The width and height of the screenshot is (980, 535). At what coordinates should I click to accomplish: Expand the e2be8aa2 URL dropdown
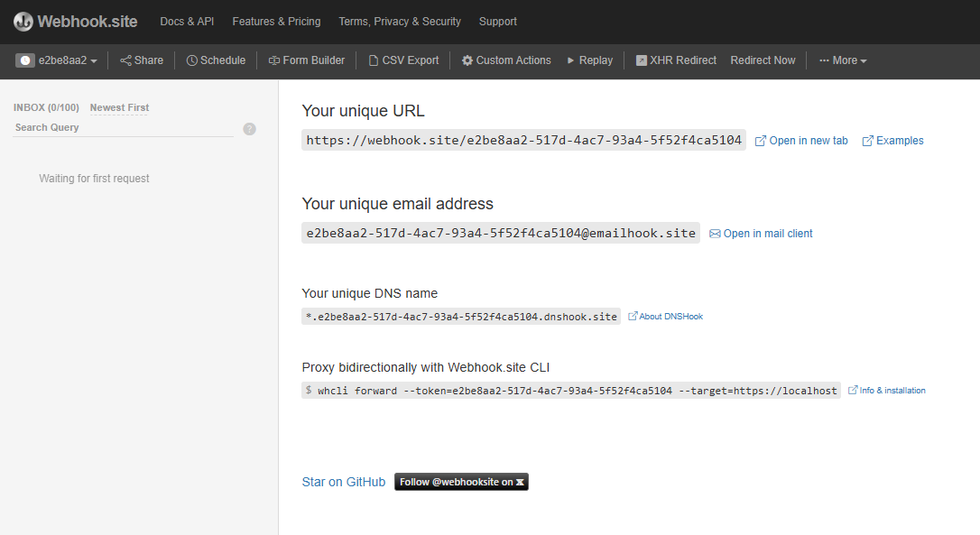point(56,60)
